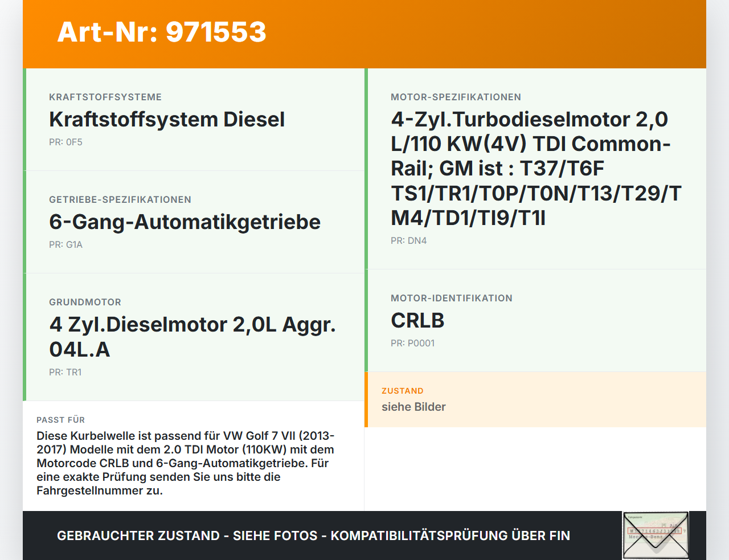Image resolution: width=729 pixels, height=560 pixels.
Task: Select the 4-Zyl.Turbodieselmotor specification text
Action: 535,169
